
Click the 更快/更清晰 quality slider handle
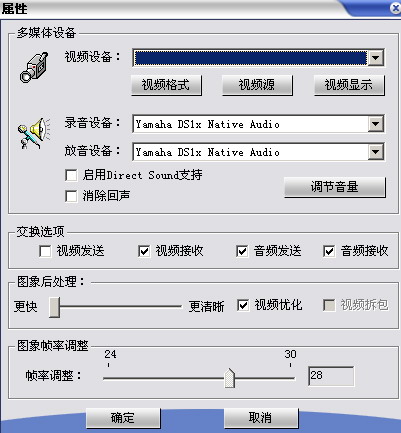coord(54,307)
